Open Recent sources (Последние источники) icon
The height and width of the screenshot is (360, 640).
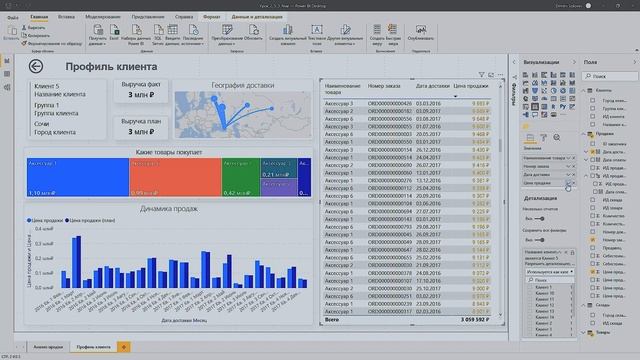(x=193, y=30)
